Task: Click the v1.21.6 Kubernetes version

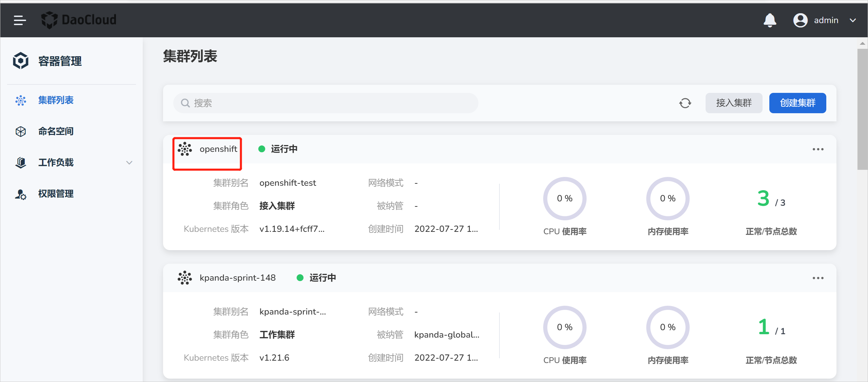Action: (274, 358)
